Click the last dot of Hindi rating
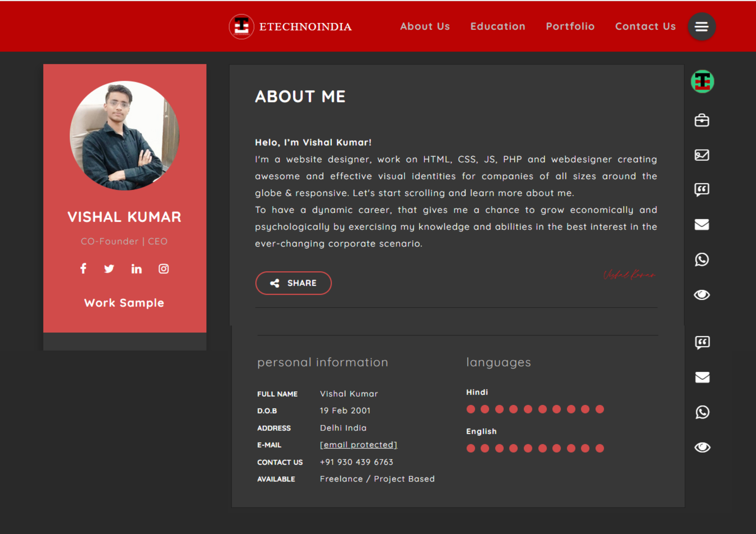 pos(599,409)
